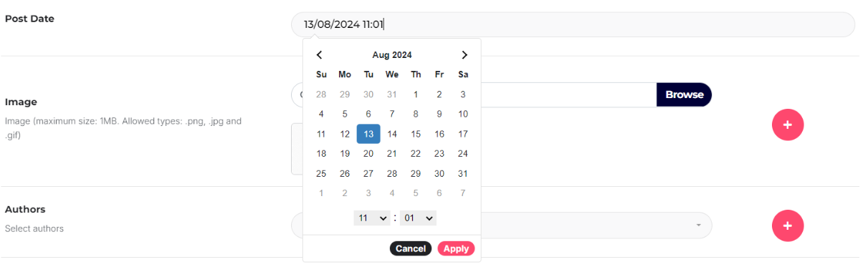
Task: Pick August 25 in the calendar
Action: click(321, 173)
